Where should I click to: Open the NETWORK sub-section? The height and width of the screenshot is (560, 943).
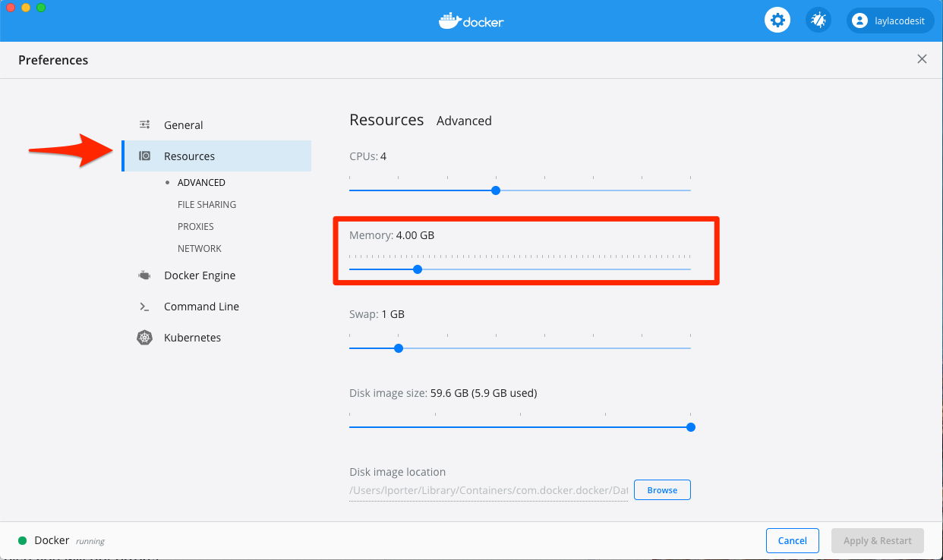point(200,249)
